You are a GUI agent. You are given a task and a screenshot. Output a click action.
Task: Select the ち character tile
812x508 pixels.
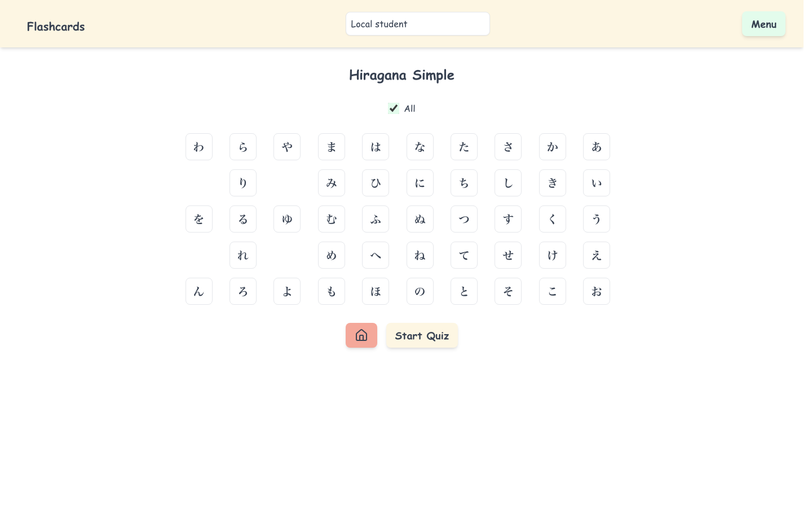(x=464, y=183)
